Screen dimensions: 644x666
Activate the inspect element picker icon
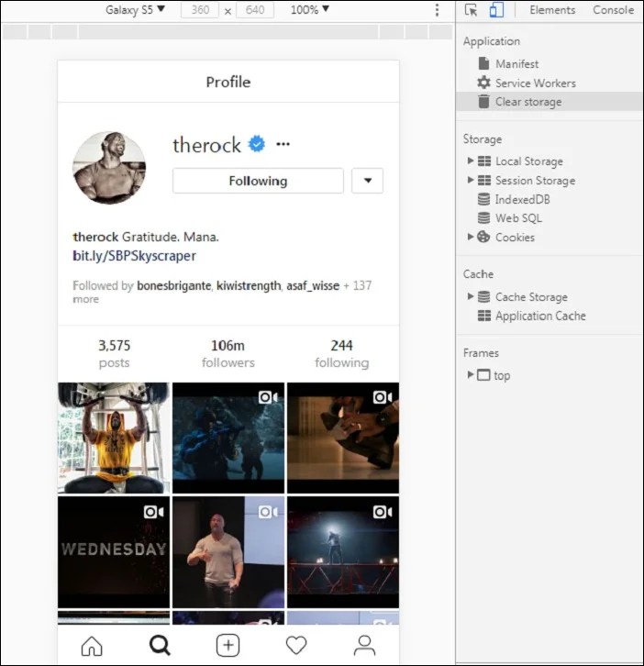click(x=472, y=10)
